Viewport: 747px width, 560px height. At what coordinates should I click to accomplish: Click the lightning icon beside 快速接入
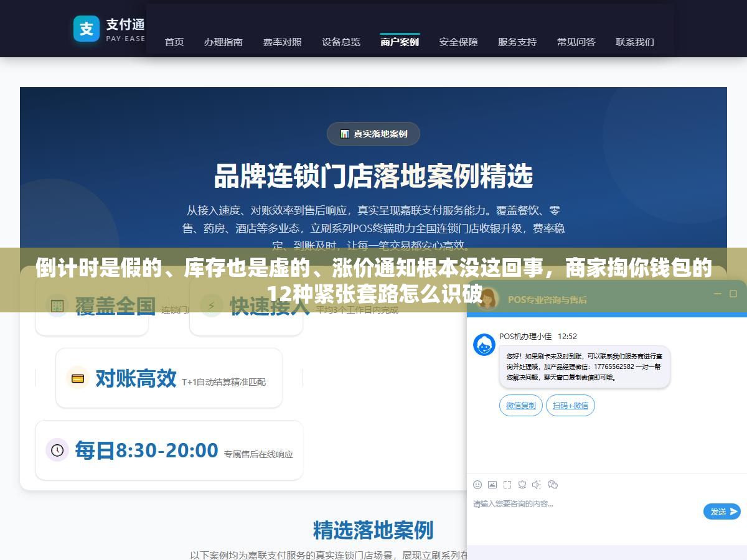(212, 306)
